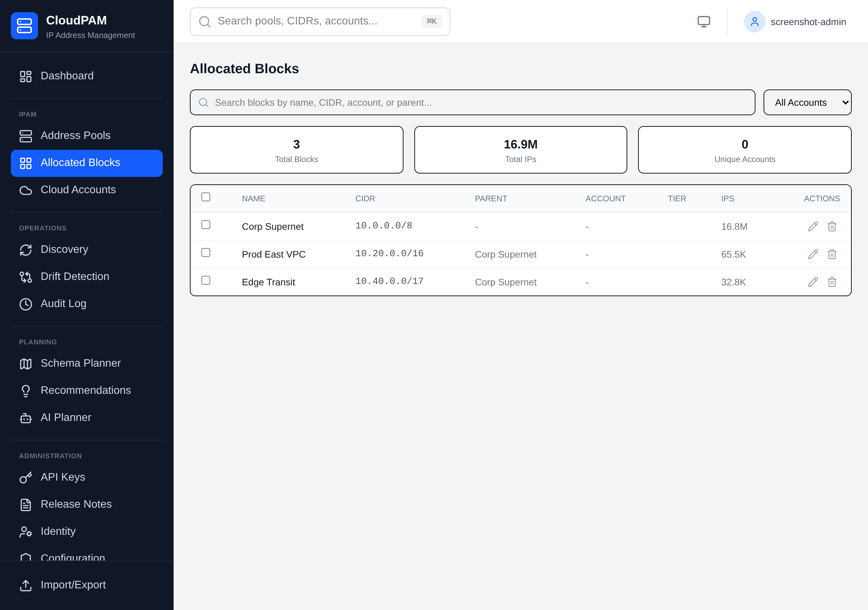Click the Total IPs stat card
The height and width of the screenshot is (610, 868).
click(x=520, y=150)
